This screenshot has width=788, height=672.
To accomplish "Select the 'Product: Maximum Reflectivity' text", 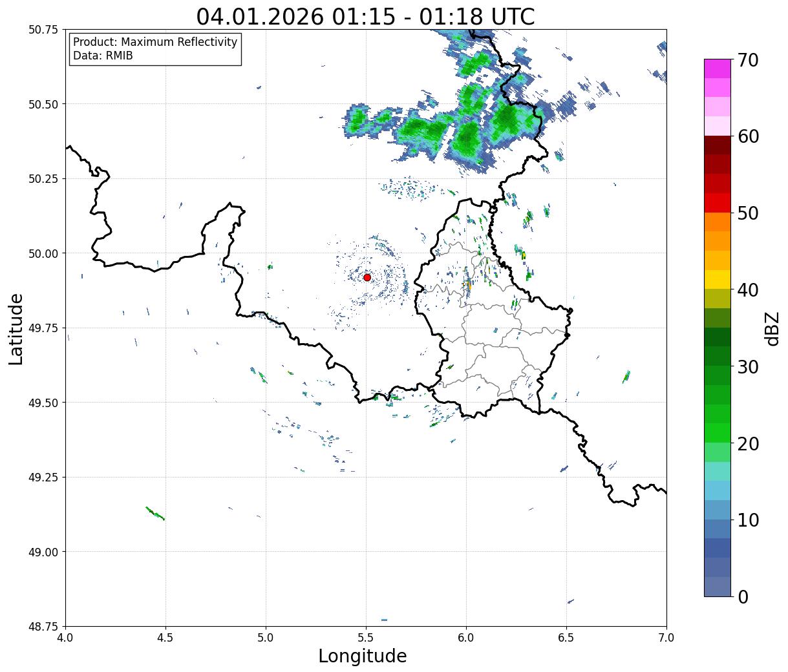I will click(x=155, y=42).
